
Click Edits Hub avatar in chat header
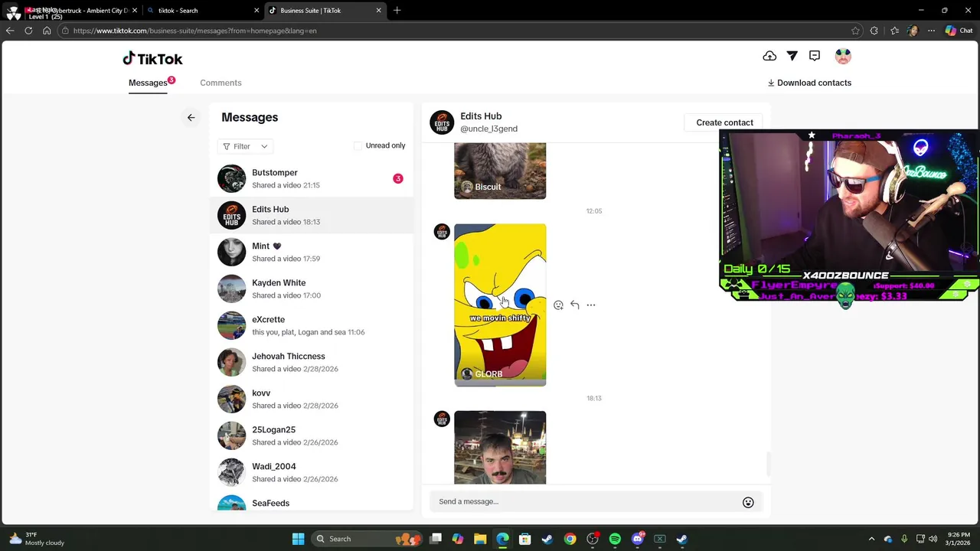pyautogui.click(x=442, y=122)
